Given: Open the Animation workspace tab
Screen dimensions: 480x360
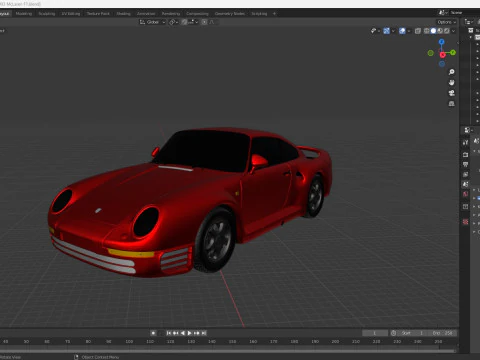Looking at the screenshot, I should pyautogui.click(x=146, y=14).
